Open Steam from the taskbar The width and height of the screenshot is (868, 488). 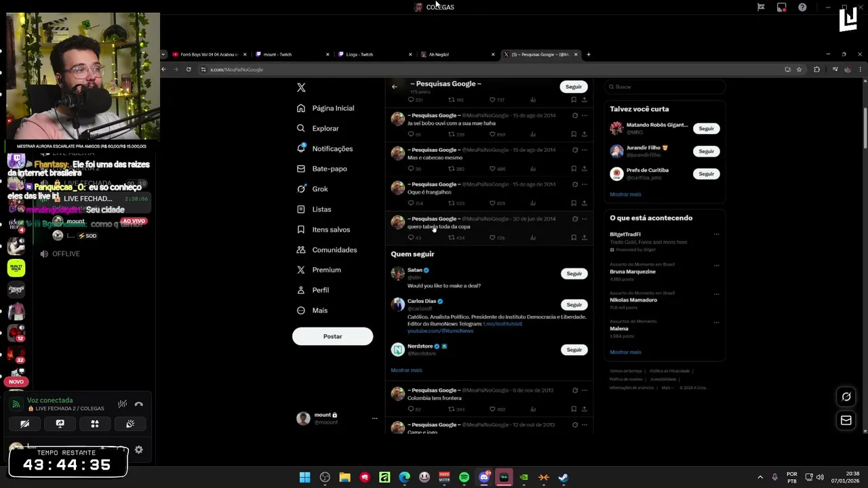(563, 477)
